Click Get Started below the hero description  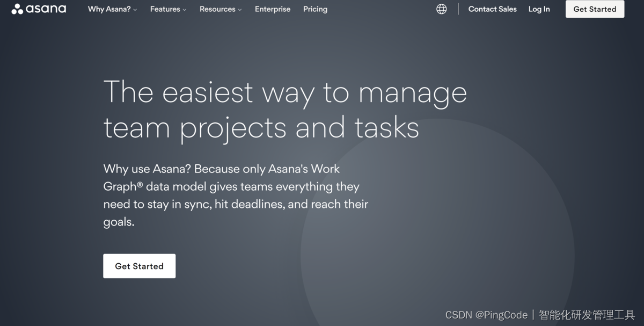tap(139, 266)
